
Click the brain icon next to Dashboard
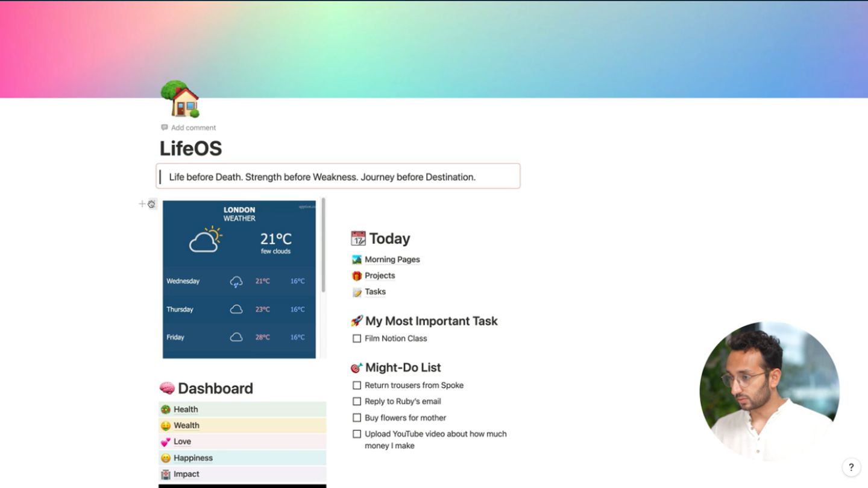[167, 388]
